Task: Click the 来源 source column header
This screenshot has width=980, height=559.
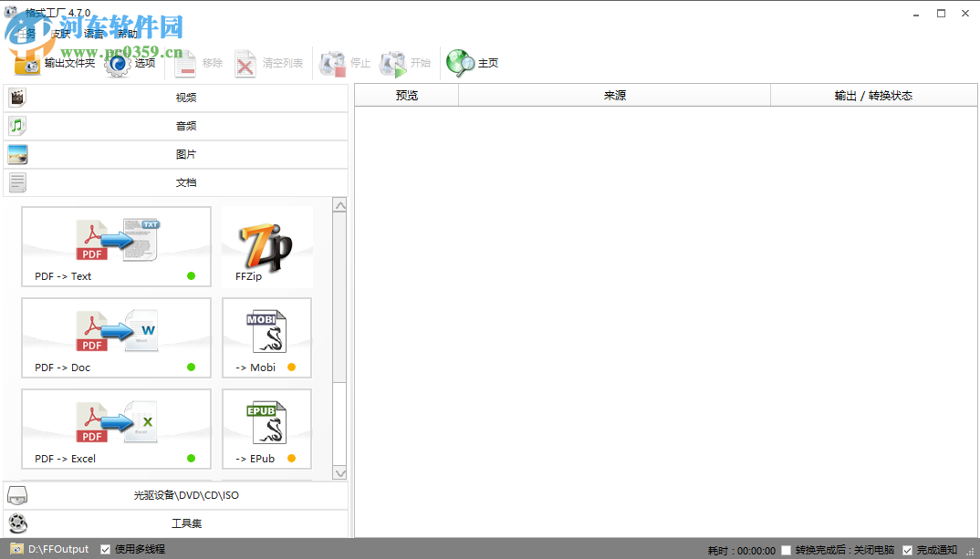Action: [615, 96]
